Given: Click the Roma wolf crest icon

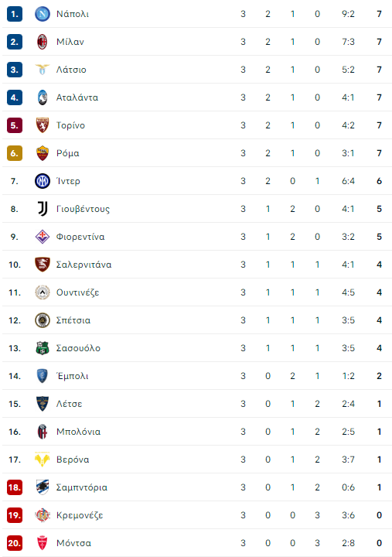Looking at the screenshot, I should [43, 153].
